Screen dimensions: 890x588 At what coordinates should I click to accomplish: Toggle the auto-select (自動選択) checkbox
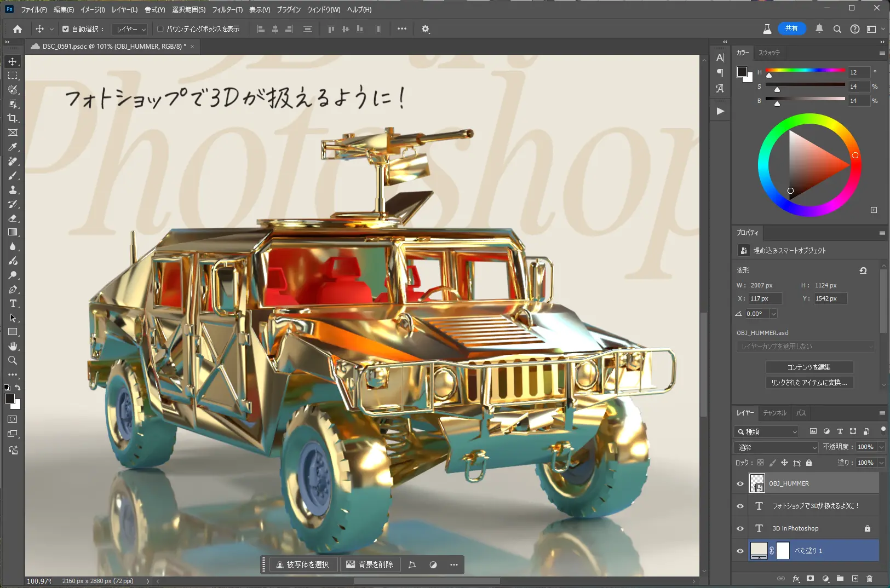coord(66,29)
